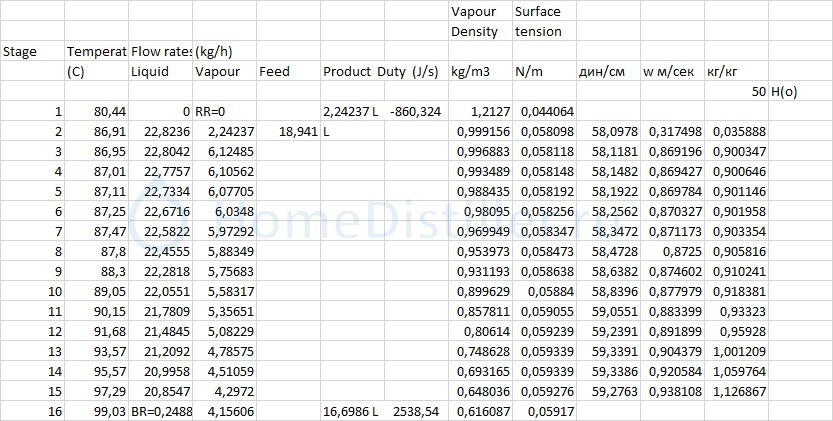Viewport: 833px width, 421px height.
Task: Select the Liquid flow rate header cell
Action: coord(150,71)
